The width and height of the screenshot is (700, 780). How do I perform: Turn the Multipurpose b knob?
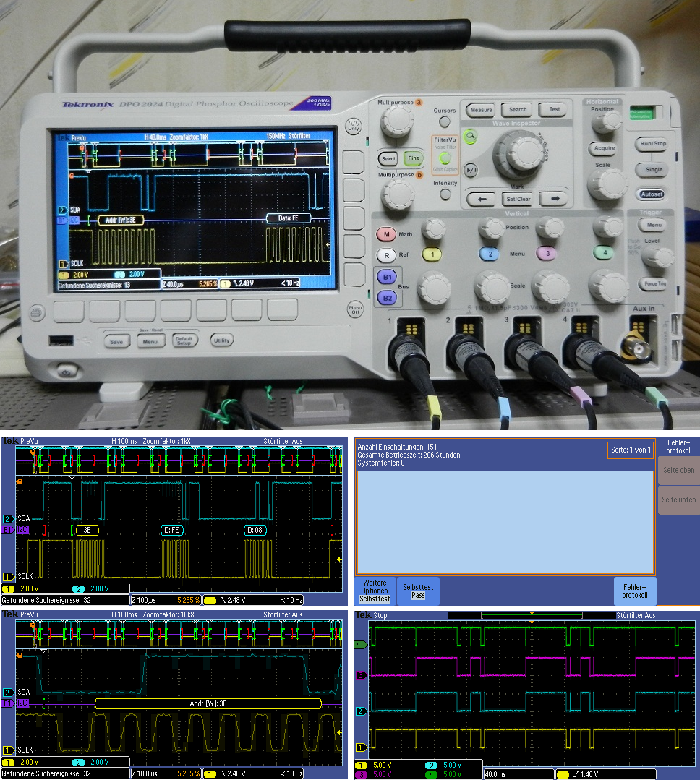398,194
